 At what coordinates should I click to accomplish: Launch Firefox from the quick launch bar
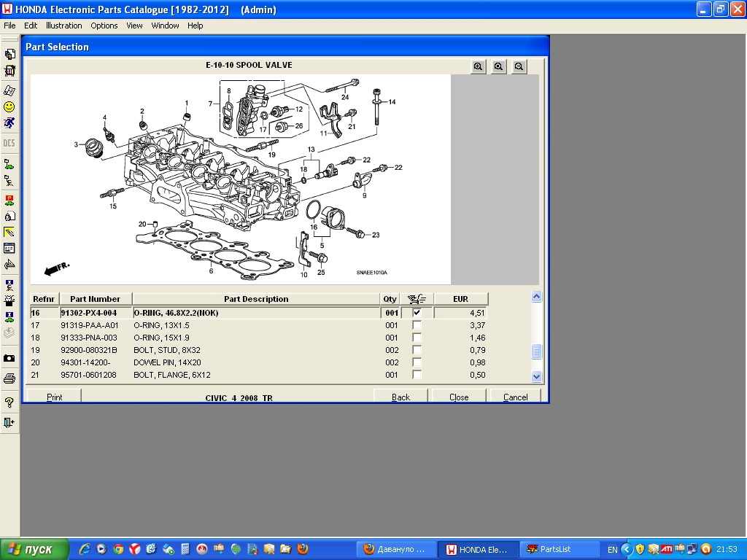click(x=303, y=549)
